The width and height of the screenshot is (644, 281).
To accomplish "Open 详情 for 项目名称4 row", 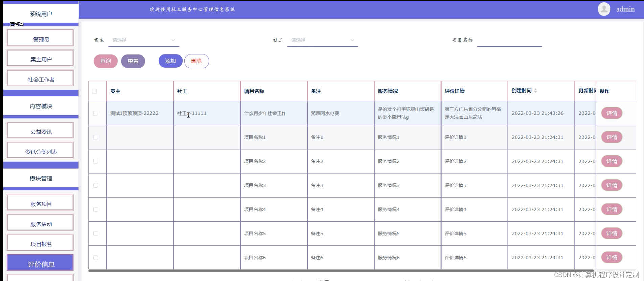I will pos(612,209).
